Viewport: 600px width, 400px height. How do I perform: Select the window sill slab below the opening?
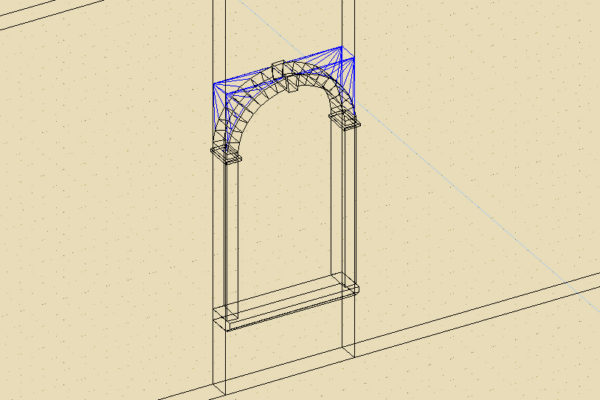(x=286, y=302)
